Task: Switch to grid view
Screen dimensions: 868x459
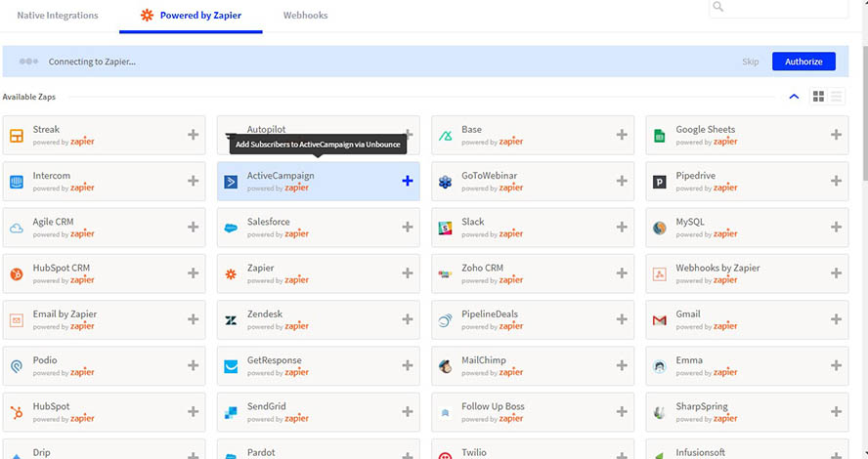Action: click(x=818, y=97)
